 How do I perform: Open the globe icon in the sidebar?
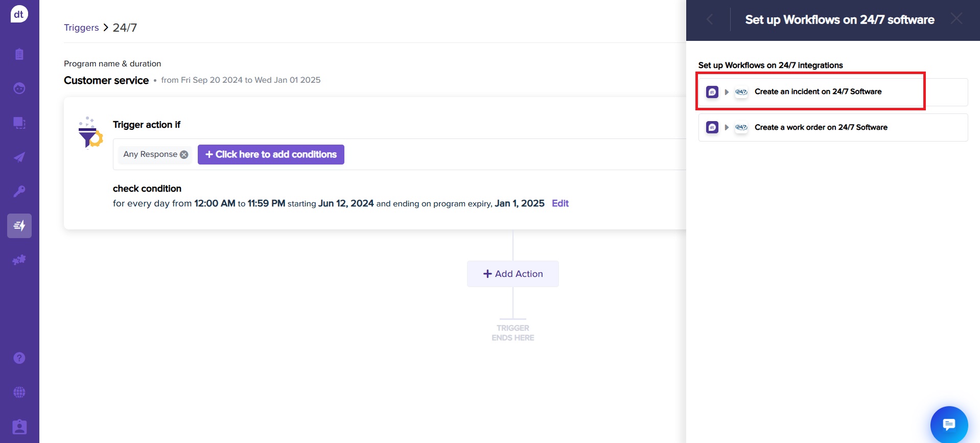tap(19, 392)
